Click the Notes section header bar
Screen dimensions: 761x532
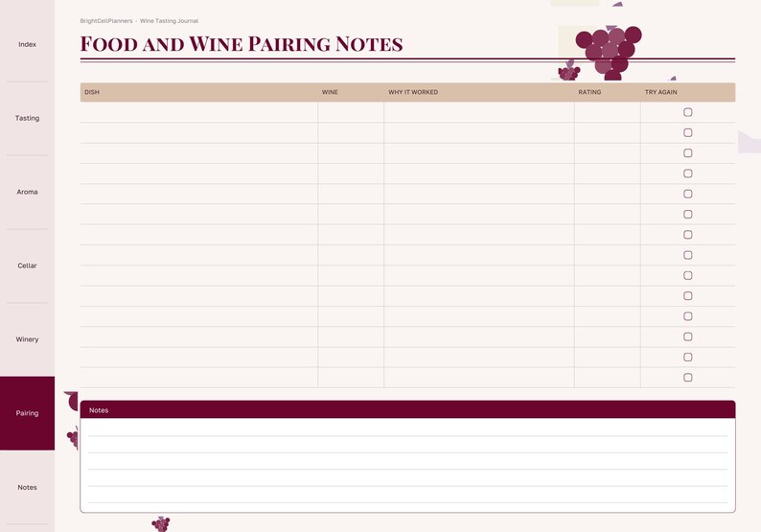[x=407, y=409]
